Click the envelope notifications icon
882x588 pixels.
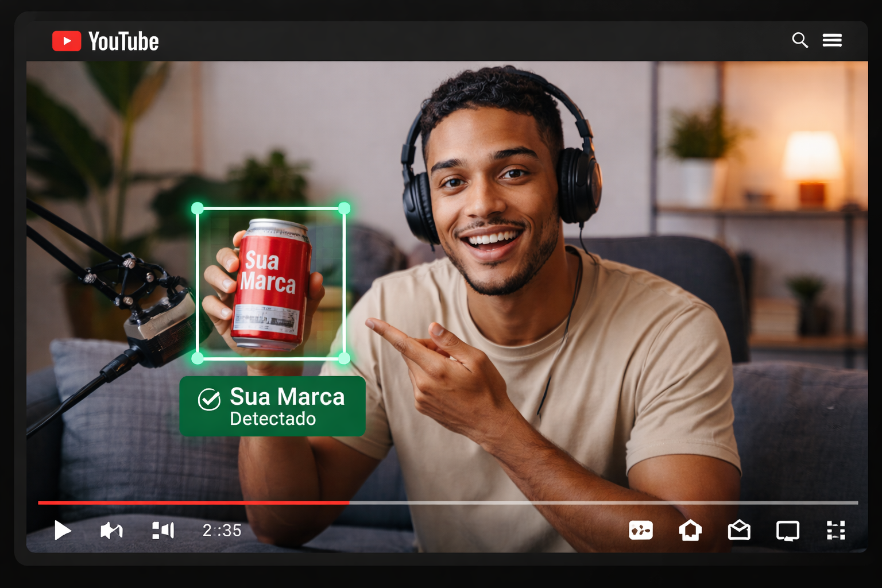(x=739, y=531)
